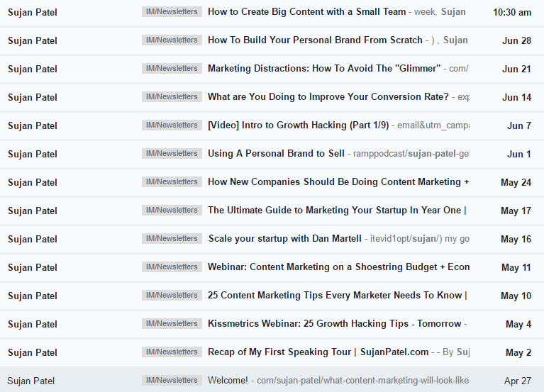Click IM/Newsletters label on the 10:30 am email
The height and width of the screenshot is (392, 544).
[x=172, y=12]
